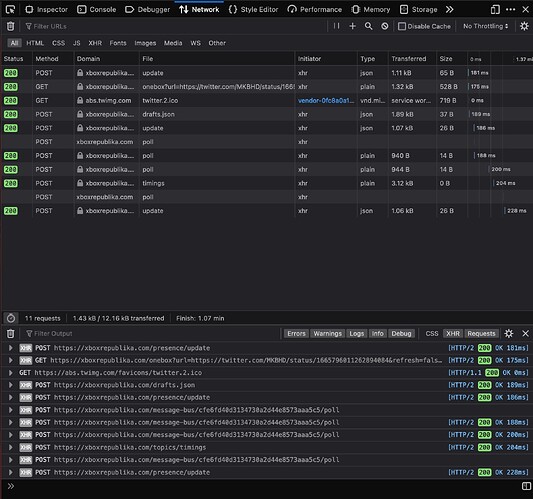Viewport: 533px width, 499px height.
Task: Filter requests by Images
Action: click(145, 43)
